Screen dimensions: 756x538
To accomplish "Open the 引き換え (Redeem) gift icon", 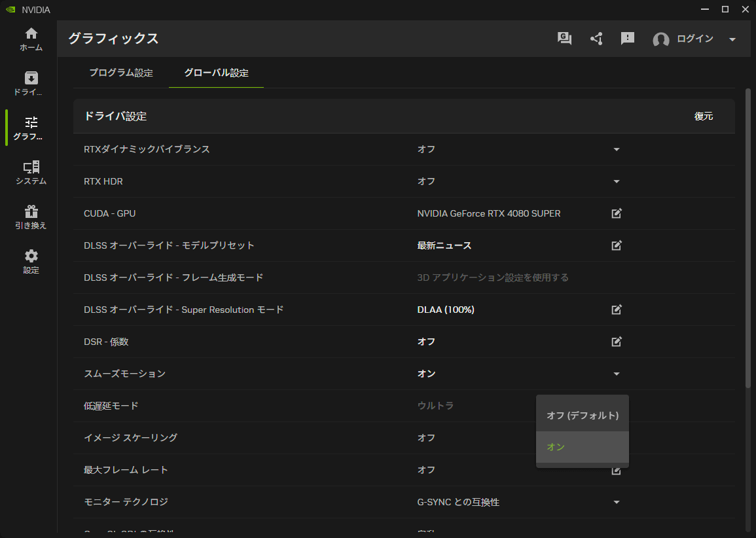I will point(31,217).
